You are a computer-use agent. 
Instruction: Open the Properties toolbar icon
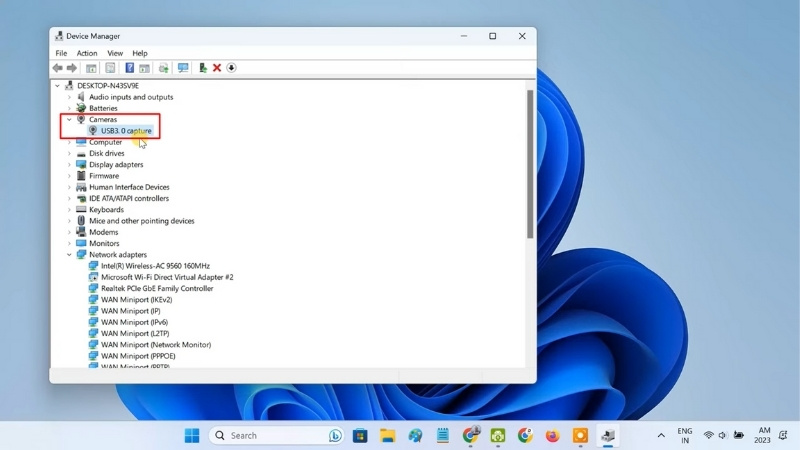click(x=110, y=68)
